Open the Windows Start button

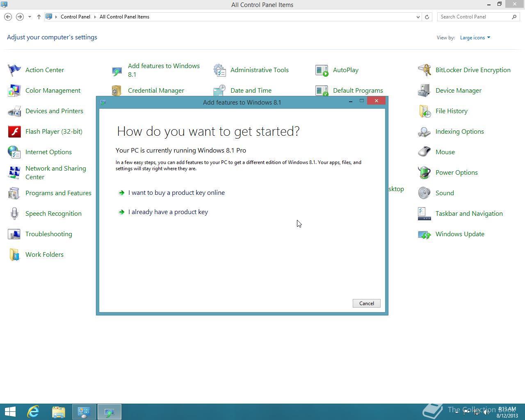(10, 412)
